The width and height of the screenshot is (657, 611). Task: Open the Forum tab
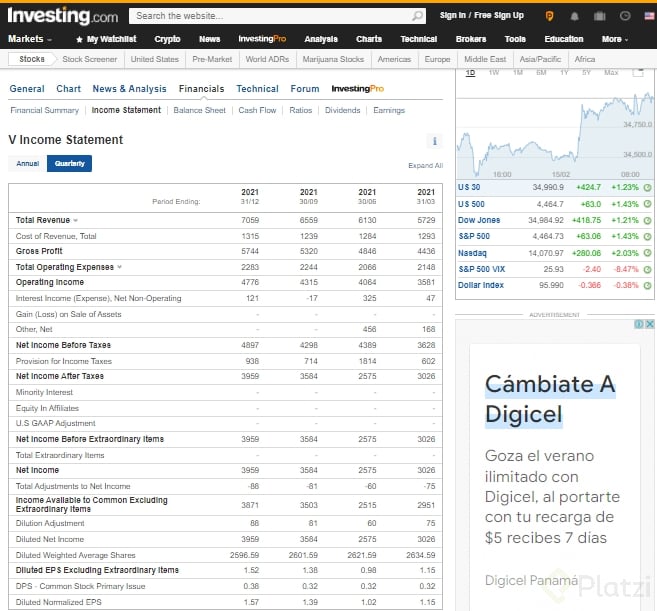pos(305,89)
